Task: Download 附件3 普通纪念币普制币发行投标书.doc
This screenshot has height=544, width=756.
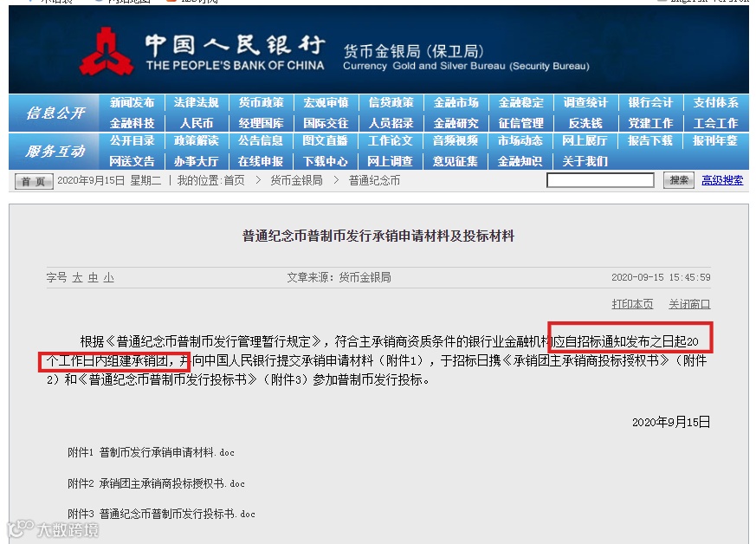Action: 162,514
